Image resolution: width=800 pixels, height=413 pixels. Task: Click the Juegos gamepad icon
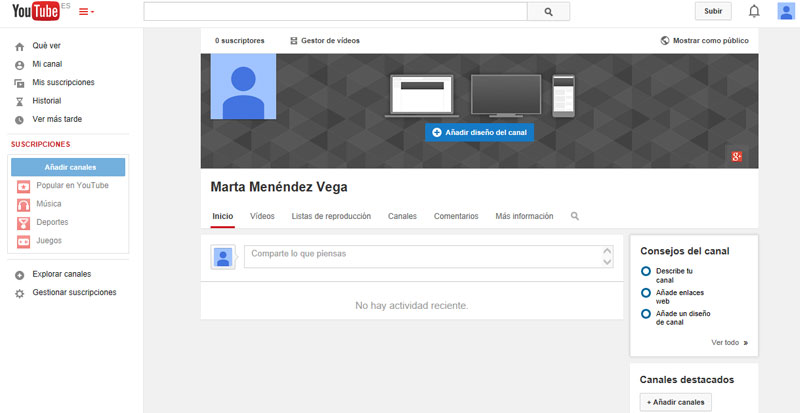[x=23, y=241]
